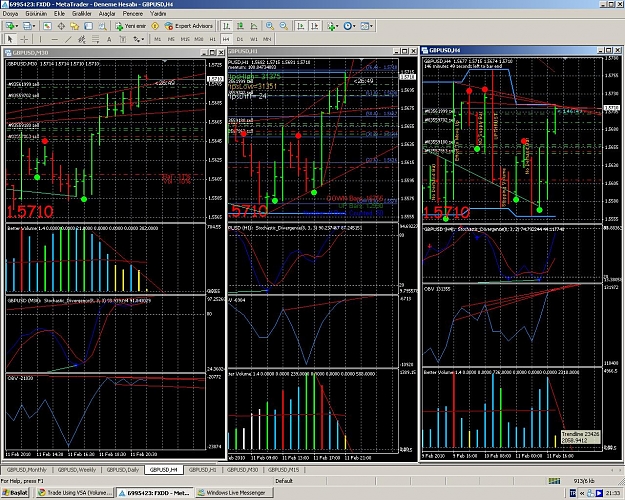Select the diagonal trendline drawing tool

(68, 39)
